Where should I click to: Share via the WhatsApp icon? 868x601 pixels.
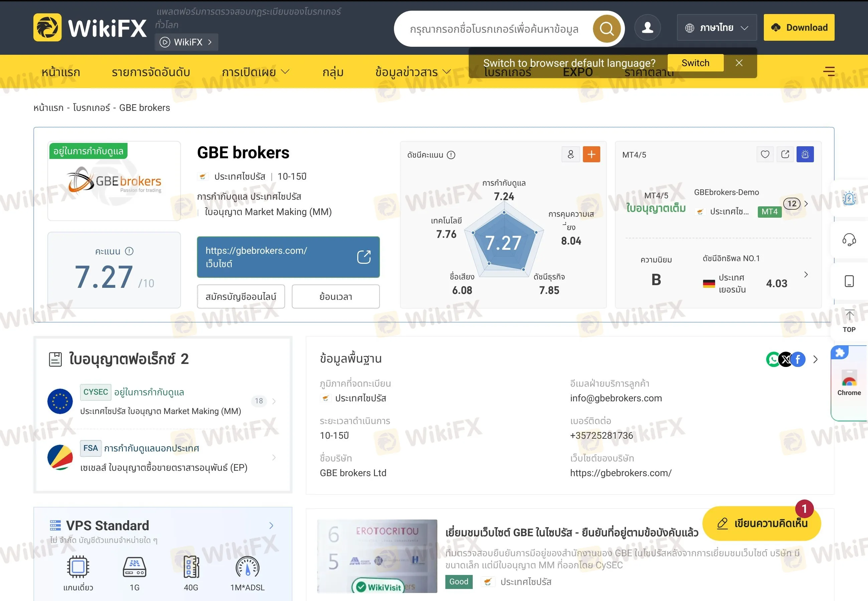(x=773, y=359)
